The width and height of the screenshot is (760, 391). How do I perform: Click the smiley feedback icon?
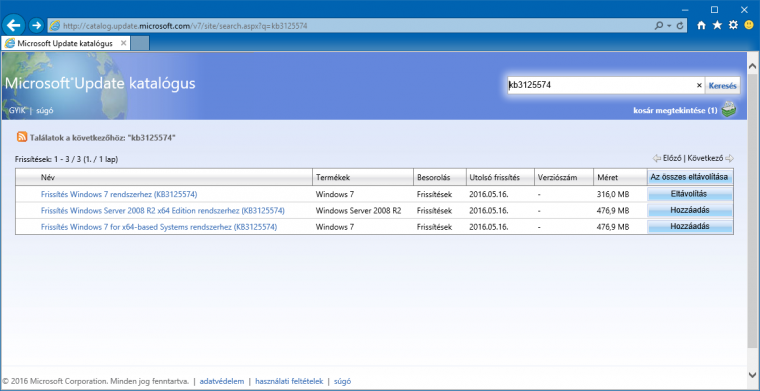[x=749, y=25]
